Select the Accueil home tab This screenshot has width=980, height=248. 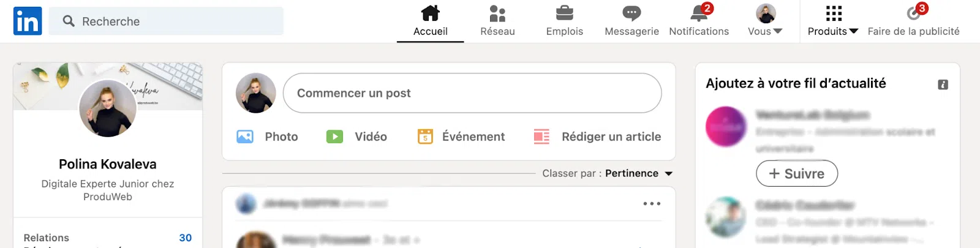tap(430, 21)
